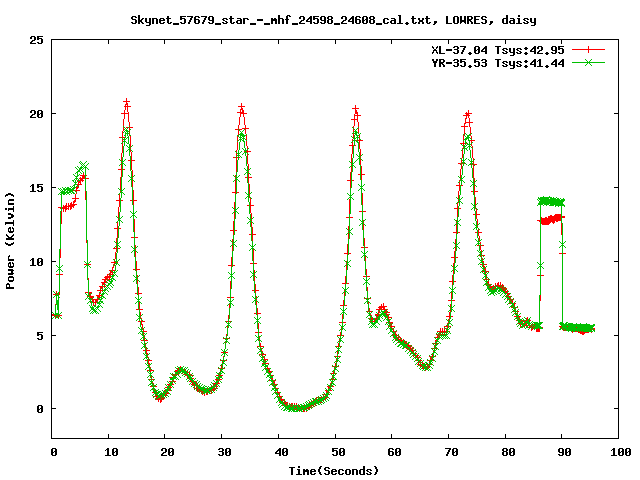Image resolution: width=640 pixels, height=480 pixels.
Task: Select the YR-35.53 Tsys:41.44 legend label
Action: click(x=498, y=63)
